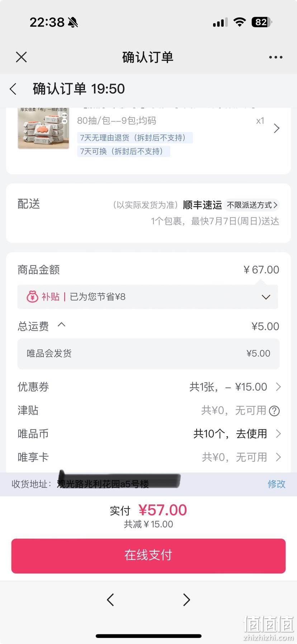Tap the 7天无理由退货 return policy tag

point(135,138)
